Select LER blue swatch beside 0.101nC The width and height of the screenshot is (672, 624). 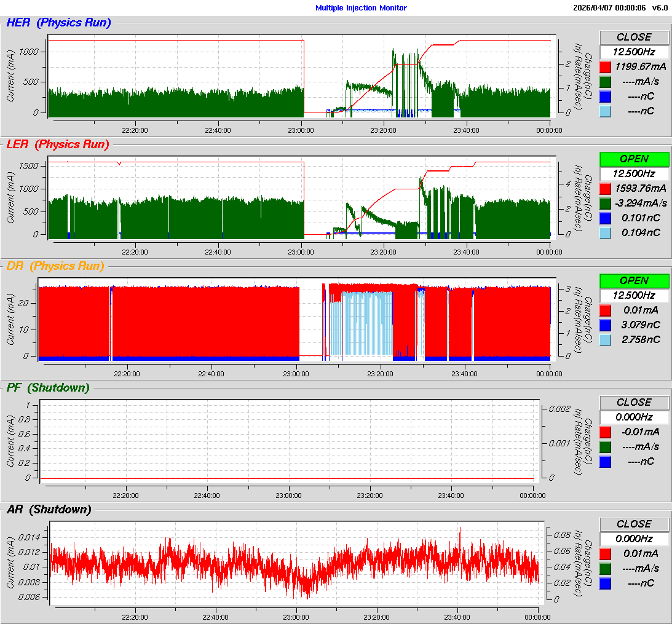click(x=605, y=218)
